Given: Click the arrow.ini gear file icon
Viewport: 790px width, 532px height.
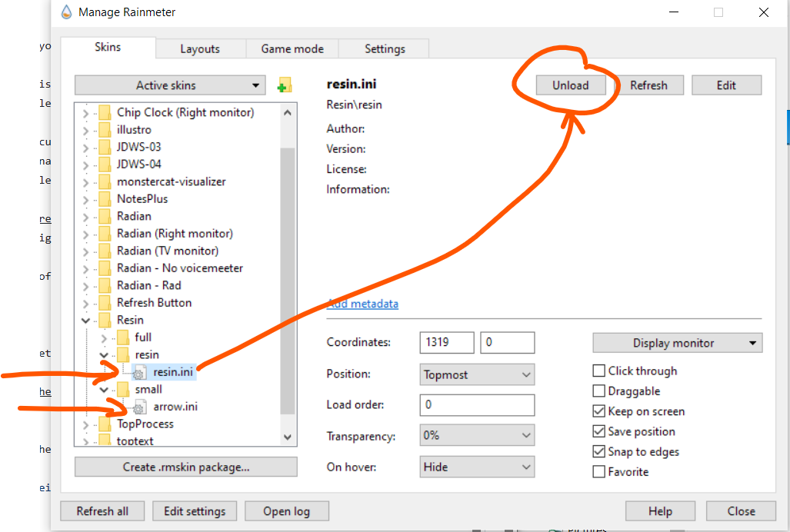Looking at the screenshot, I should coord(139,407).
